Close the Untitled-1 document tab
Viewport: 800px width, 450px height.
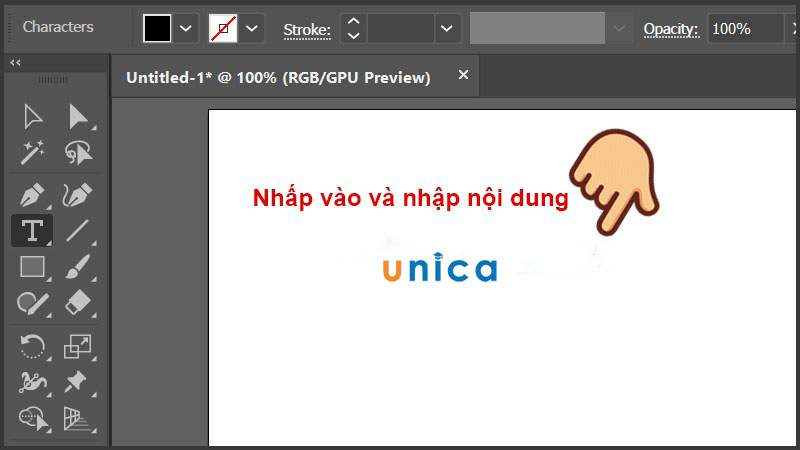point(463,75)
